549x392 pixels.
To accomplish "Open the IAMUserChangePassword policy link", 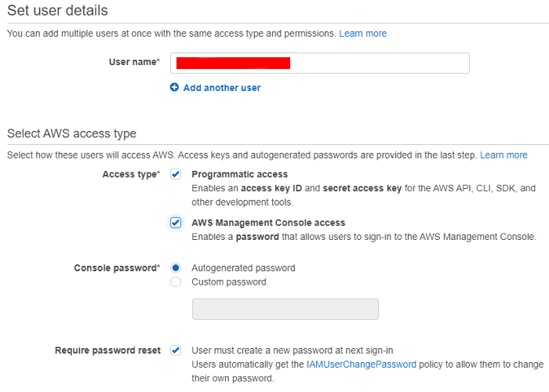I will pos(362,365).
